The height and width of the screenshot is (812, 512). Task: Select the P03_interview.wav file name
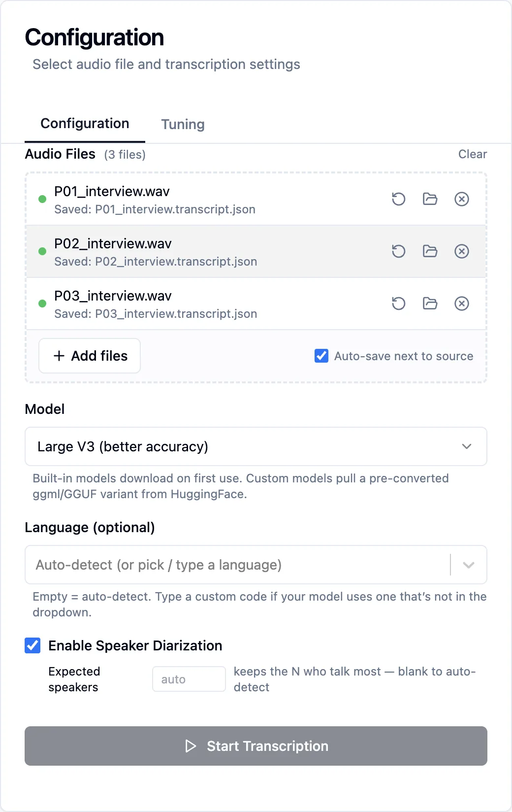113,296
